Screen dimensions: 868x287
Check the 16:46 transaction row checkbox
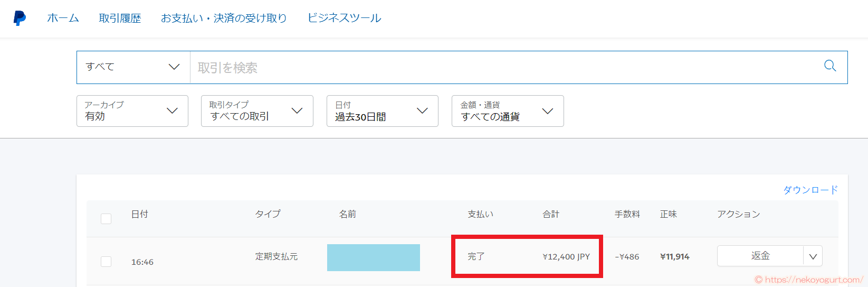pyautogui.click(x=106, y=262)
